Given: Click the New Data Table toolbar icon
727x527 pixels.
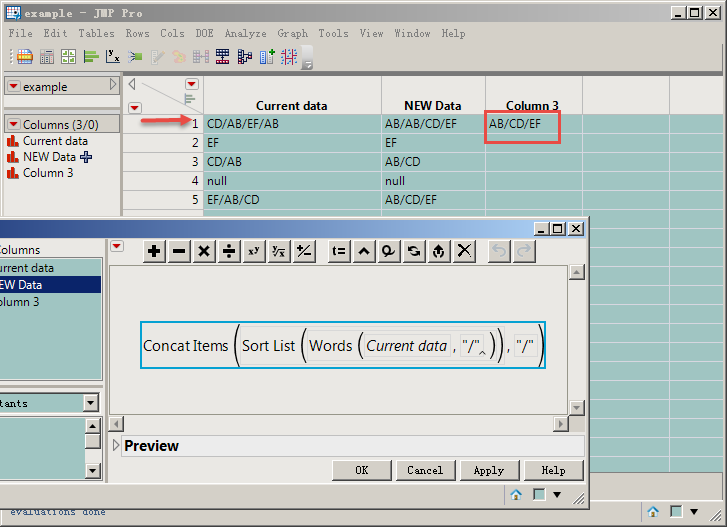Looking at the screenshot, I should click(25, 57).
